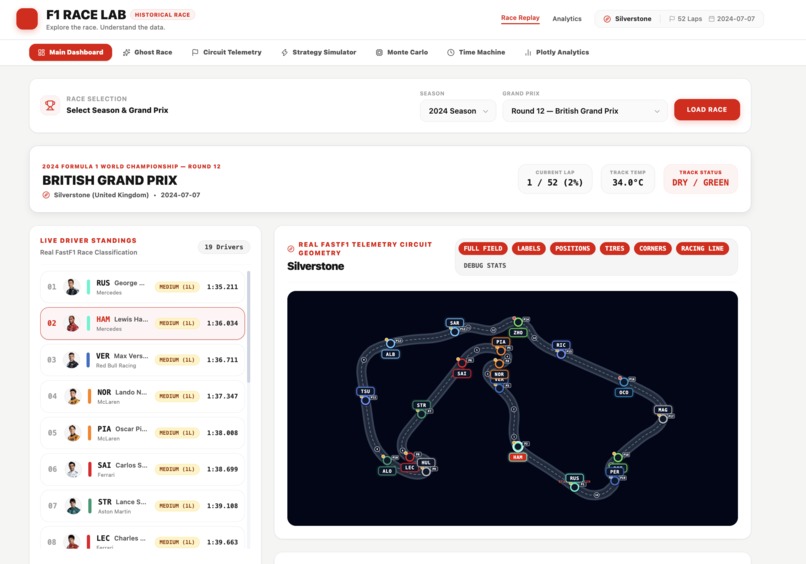Expand the 2024 Season dropdown
This screenshot has width=806, height=564.
pyautogui.click(x=457, y=111)
